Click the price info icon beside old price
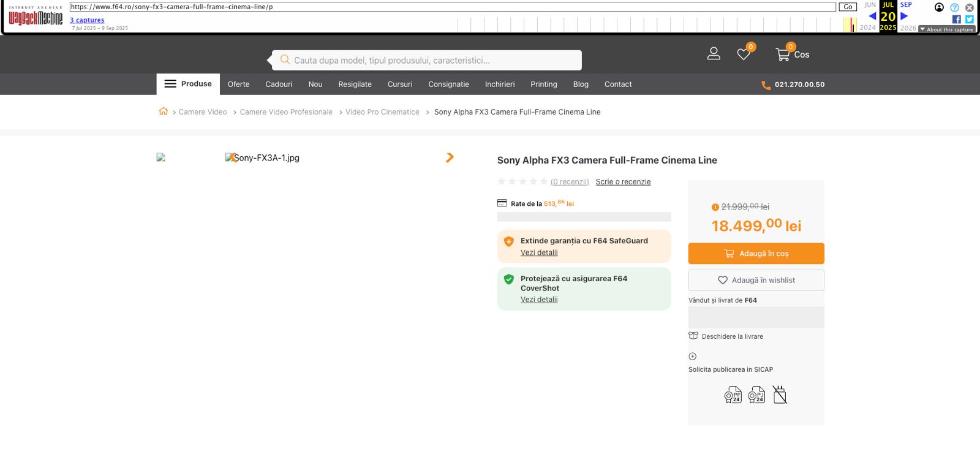The width and height of the screenshot is (980, 465). tap(715, 207)
